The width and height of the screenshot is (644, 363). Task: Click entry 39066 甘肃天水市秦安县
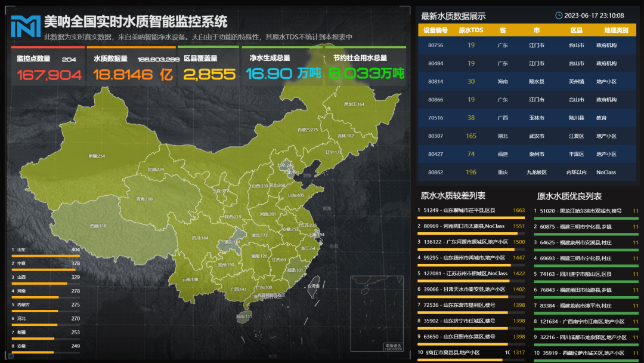(x=471, y=291)
